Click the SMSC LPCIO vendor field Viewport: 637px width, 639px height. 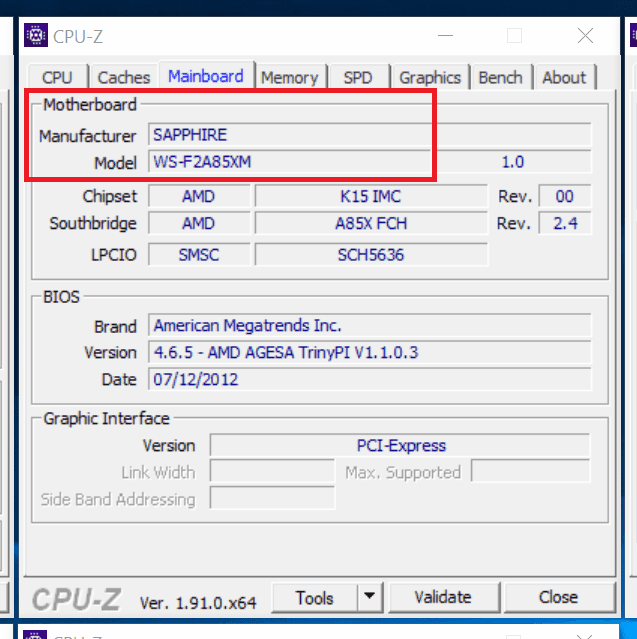coord(199,255)
